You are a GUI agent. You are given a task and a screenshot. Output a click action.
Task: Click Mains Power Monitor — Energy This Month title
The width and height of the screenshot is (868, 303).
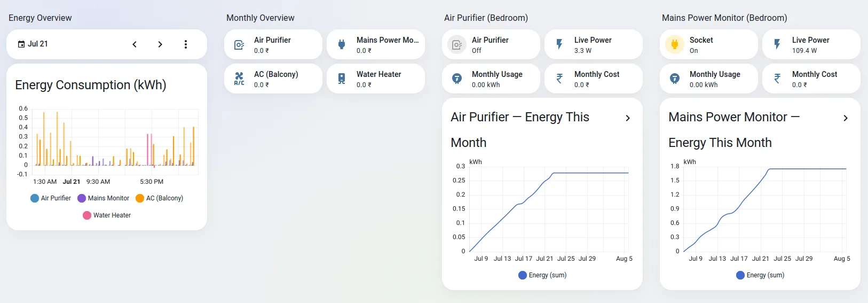point(734,130)
